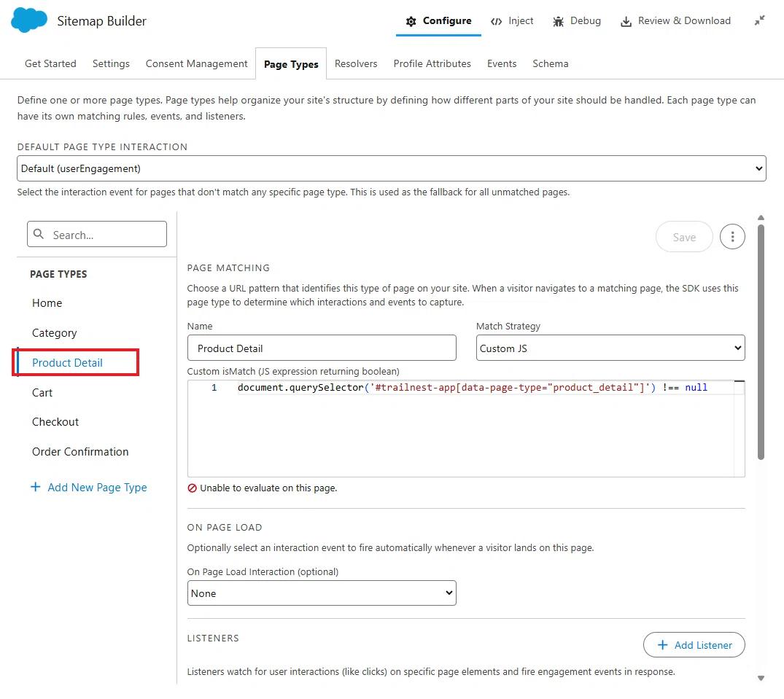Switch to the Schema tab
The image size is (784, 699).
(550, 63)
